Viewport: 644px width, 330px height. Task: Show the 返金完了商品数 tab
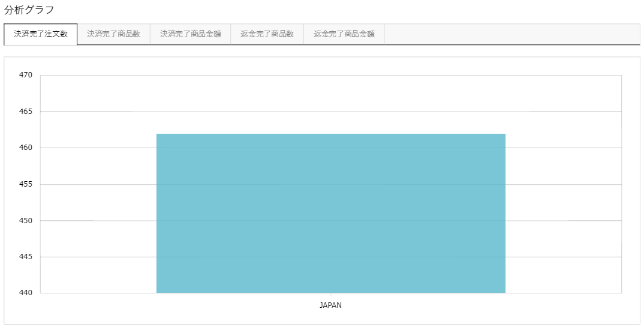pyautogui.click(x=267, y=34)
